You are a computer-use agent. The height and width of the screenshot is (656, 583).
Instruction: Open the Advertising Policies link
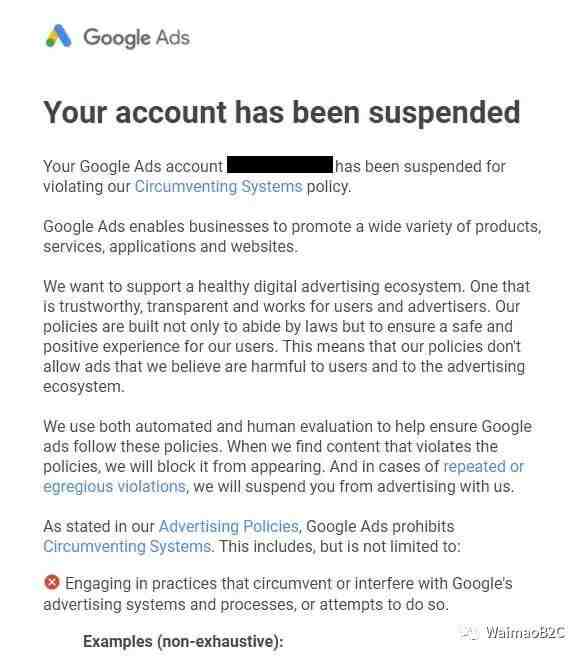(228, 526)
